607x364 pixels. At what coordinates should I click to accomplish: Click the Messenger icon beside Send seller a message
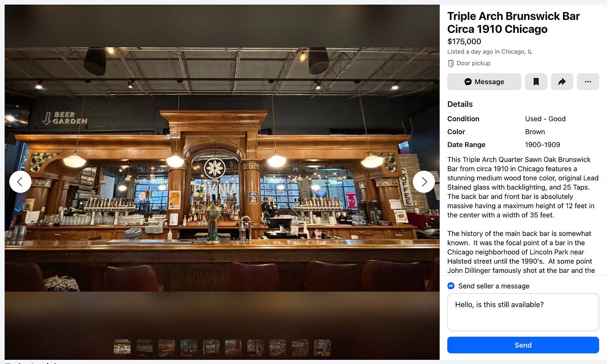(451, 286)
